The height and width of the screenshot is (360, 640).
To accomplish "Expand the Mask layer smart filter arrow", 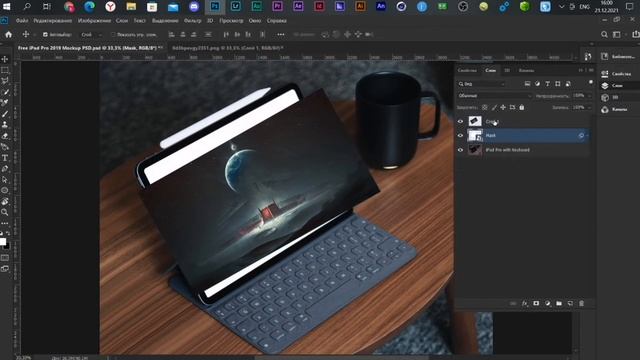I will [587, 136].
